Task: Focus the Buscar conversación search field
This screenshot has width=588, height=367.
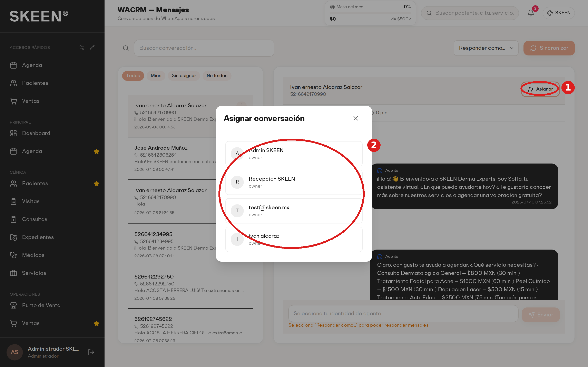Action: tap(204, 48)
